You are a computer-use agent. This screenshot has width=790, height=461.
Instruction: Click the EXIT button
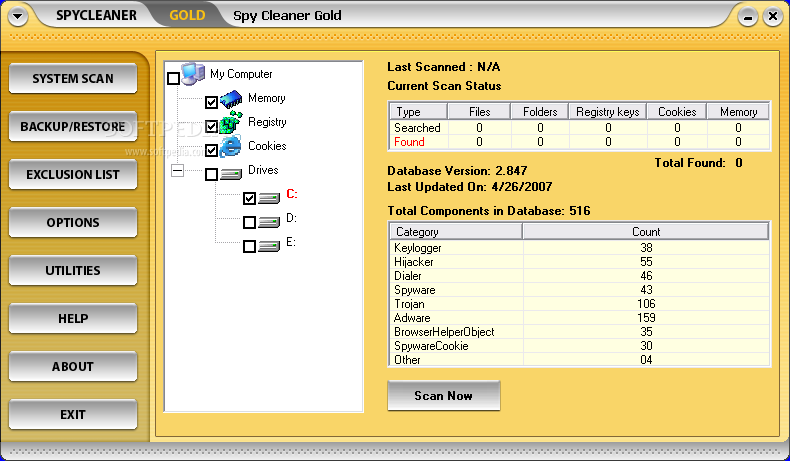click(73, 415)
